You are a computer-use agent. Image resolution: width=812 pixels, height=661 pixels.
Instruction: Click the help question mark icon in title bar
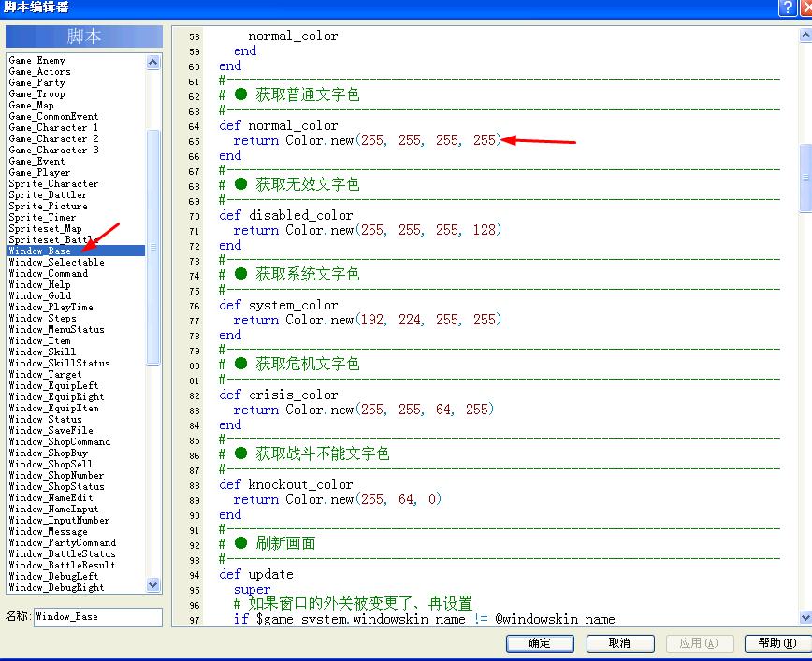click(x=787, y=7)
